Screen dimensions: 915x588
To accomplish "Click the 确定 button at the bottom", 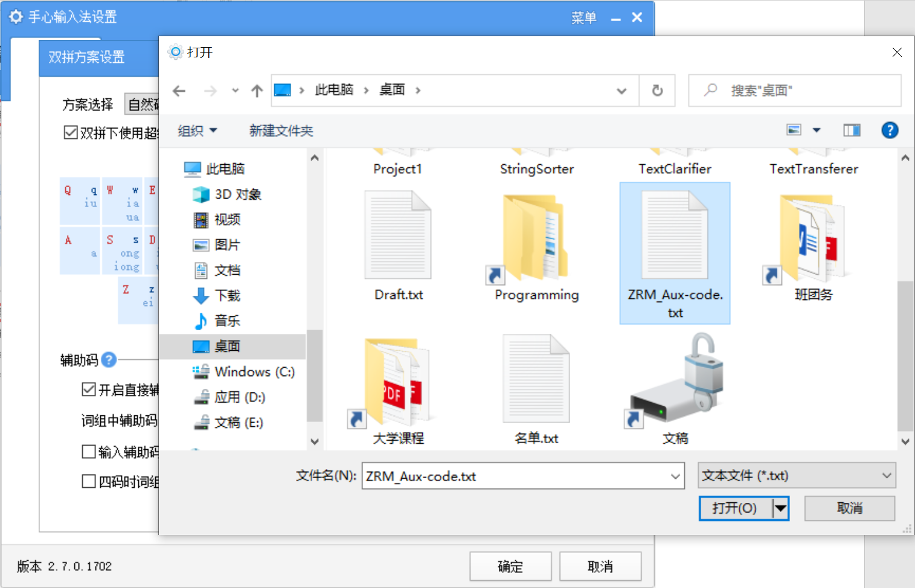I will (510, 566).
